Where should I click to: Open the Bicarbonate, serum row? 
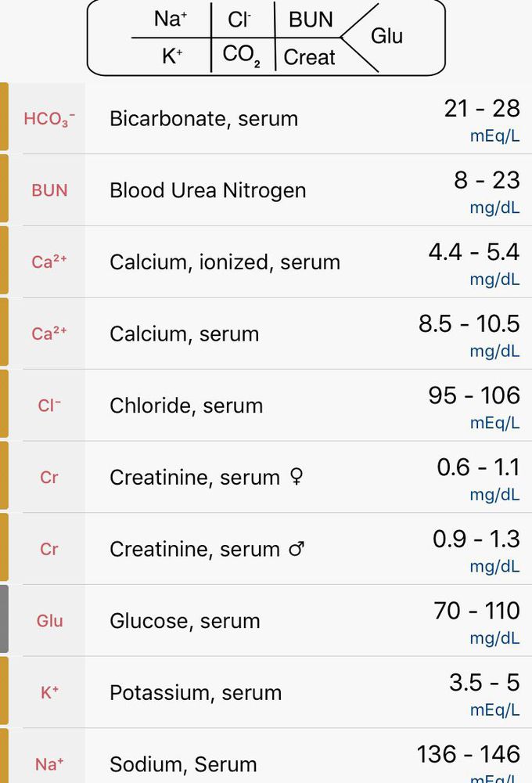(x=203, y=119)
